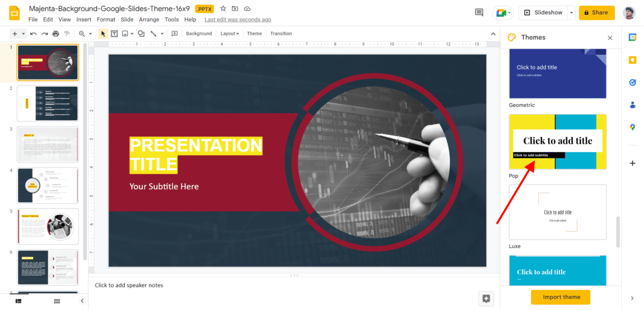The width and height of the screenshot is (644, 310).
Task: Choose the Pop theme thumbnail
Action: point(557,141)
